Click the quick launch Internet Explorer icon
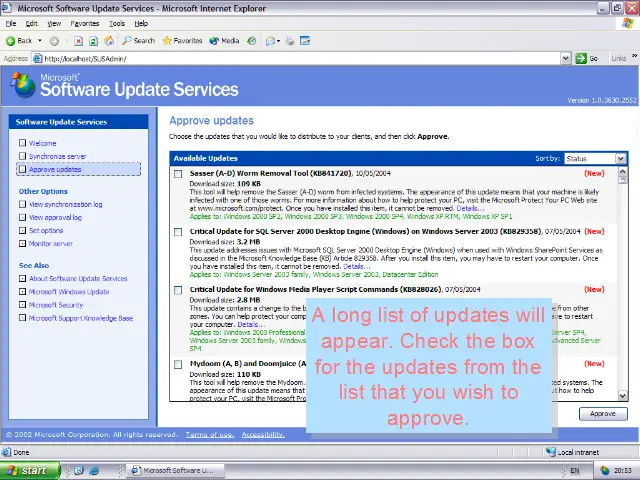 (94, 471)
